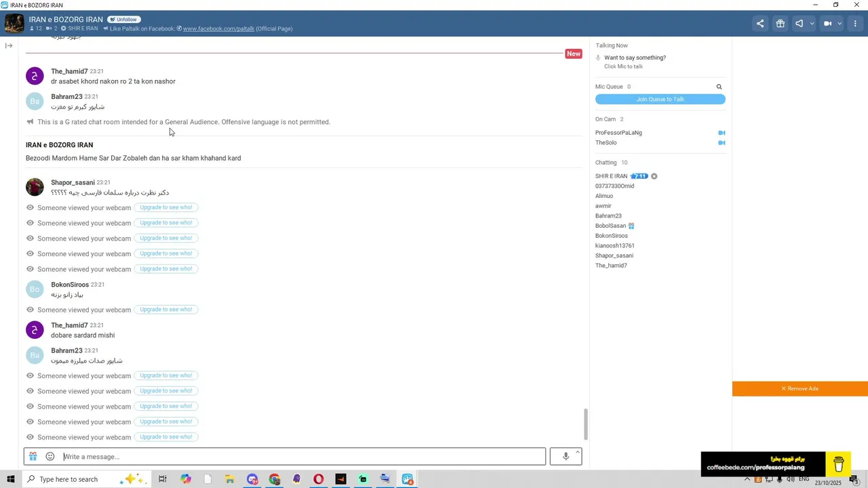Viewport: 868px width, 488px height.
Task: Open File Explorer from taskbar
Action: coord(230,479)
